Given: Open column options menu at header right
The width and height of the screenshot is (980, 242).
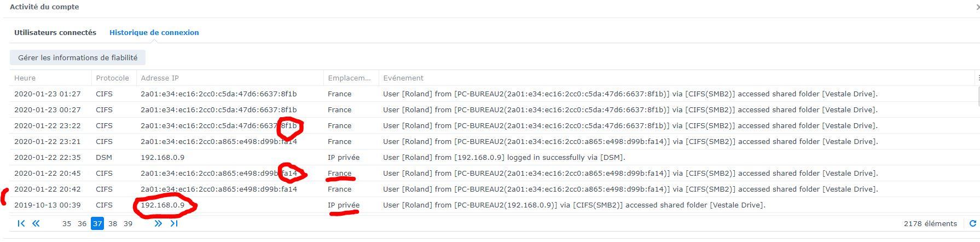Looking at the screenshot, I should 978,78.
